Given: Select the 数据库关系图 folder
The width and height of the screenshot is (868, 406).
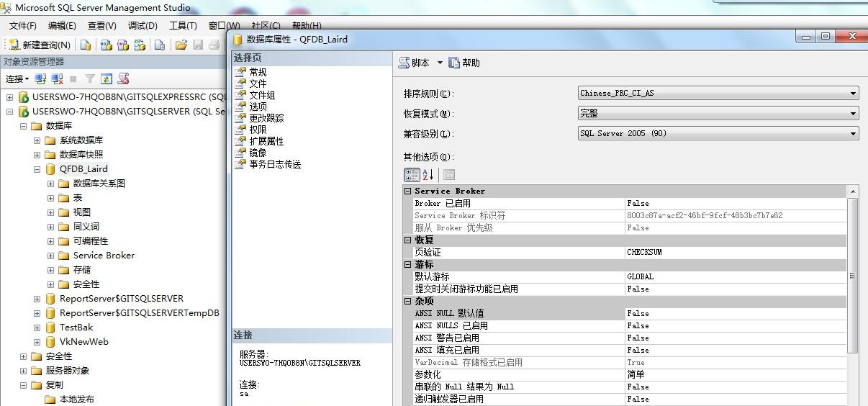Looking at the screenshot, I should [x=99, y=184].
